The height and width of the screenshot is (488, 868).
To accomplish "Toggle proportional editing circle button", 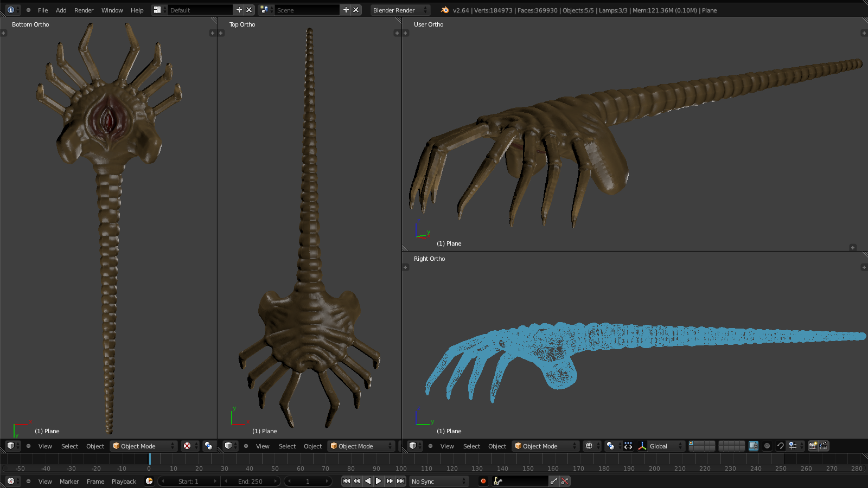I will coord(767,446).
